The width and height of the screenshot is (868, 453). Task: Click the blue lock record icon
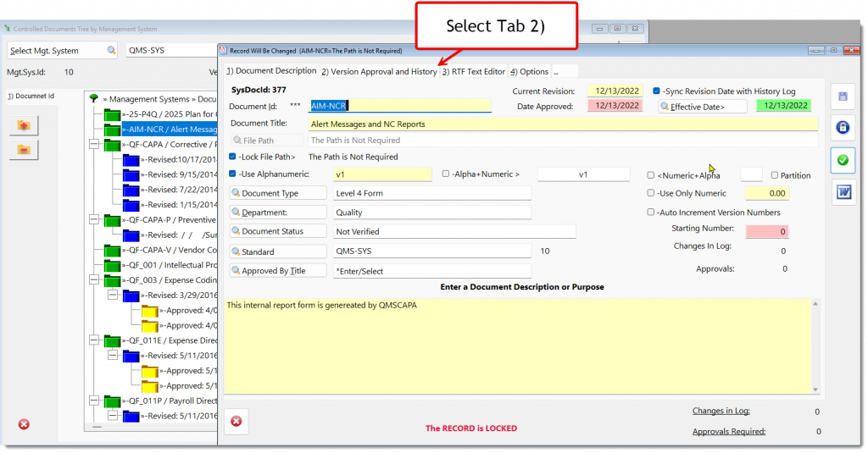coord(843,128)
